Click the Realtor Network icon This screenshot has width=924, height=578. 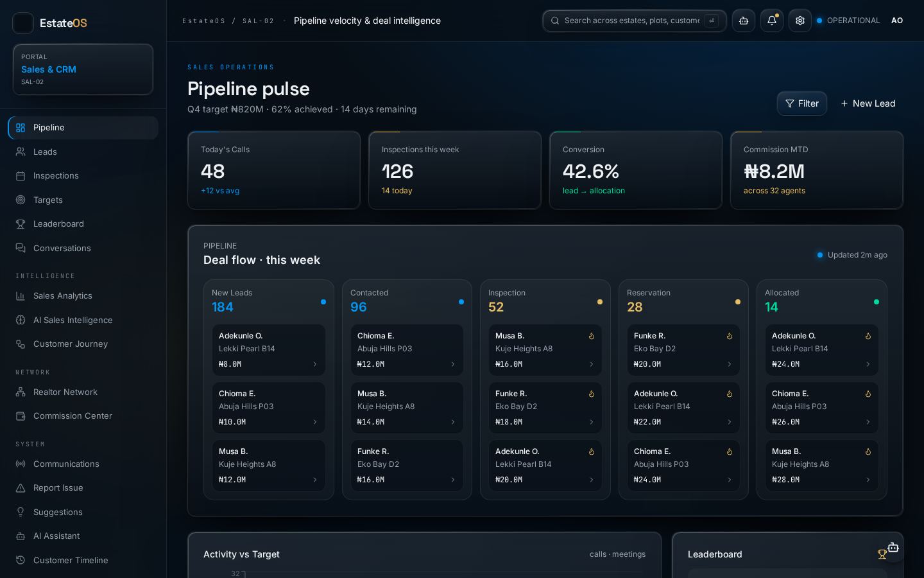[x=21, y=392]
